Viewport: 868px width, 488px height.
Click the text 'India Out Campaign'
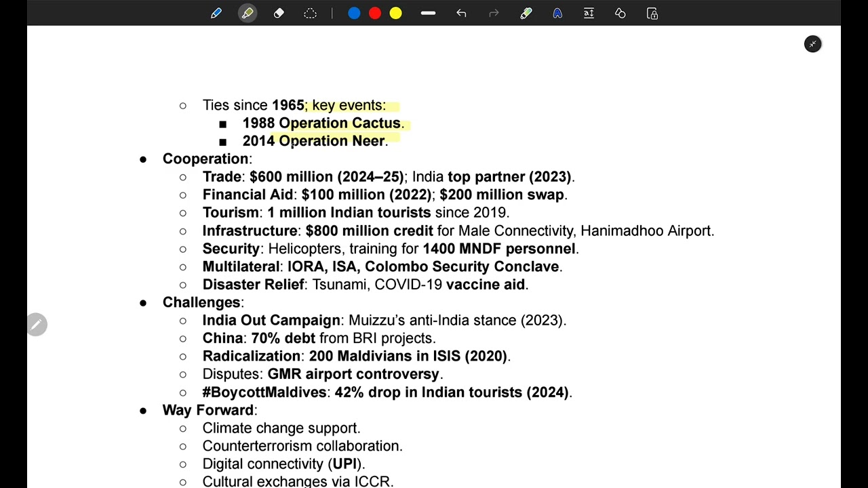tap(271, 321)
